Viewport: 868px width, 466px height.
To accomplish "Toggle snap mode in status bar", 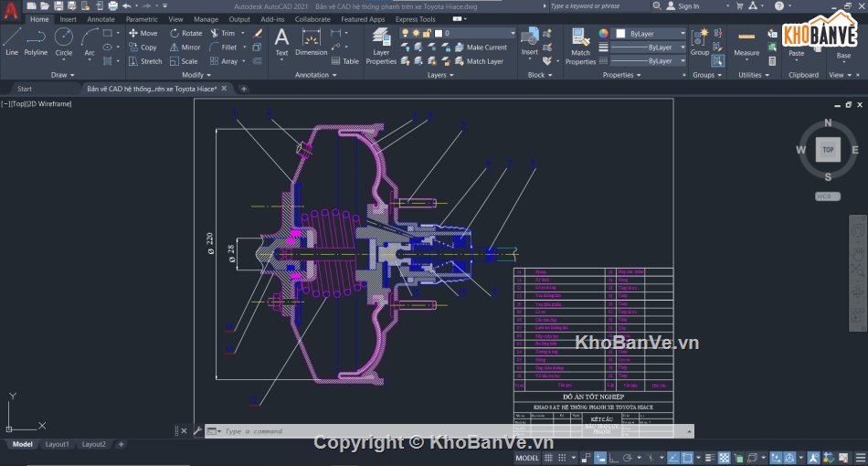I will click(562, 458).
